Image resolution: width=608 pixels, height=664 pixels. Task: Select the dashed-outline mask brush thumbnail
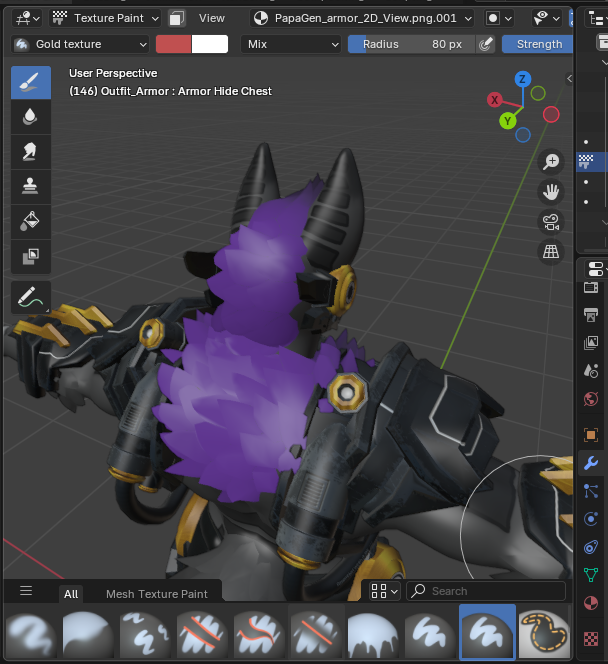[x=544, y=633]
